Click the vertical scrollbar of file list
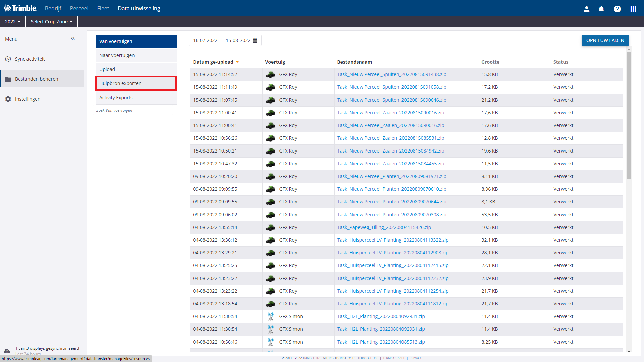The image size is (644, 362). click(629, 116)
